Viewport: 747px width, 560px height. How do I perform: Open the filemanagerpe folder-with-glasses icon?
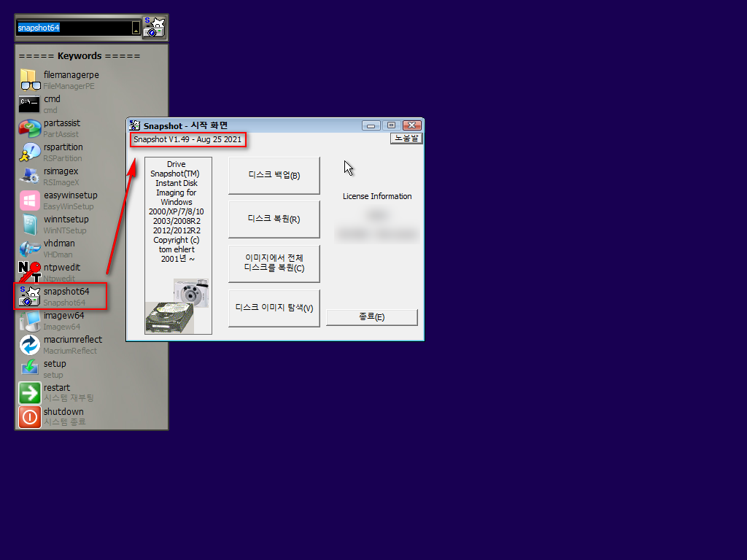pyautogui.click(x=29, y=79)
